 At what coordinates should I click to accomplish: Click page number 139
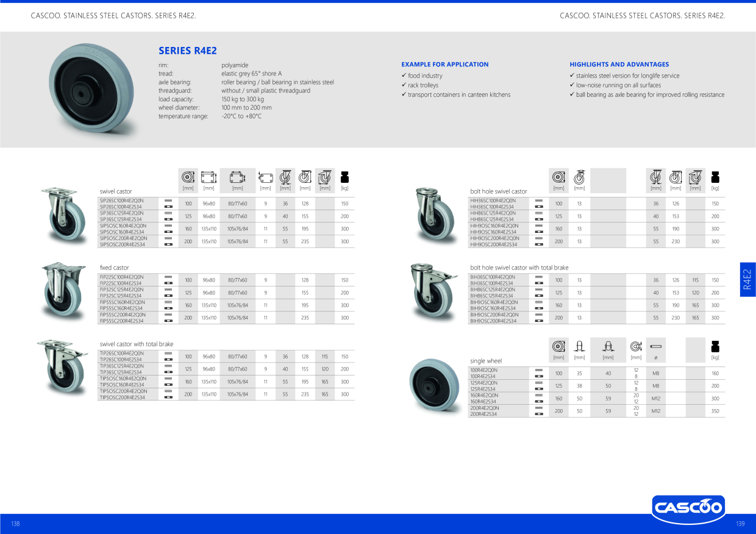(x=740, y=524)
